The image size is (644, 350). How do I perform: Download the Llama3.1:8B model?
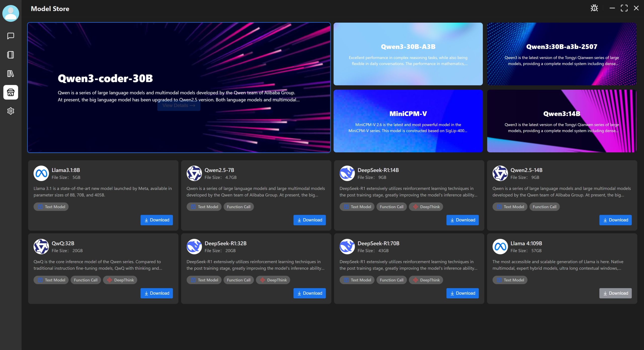(156, 220)
